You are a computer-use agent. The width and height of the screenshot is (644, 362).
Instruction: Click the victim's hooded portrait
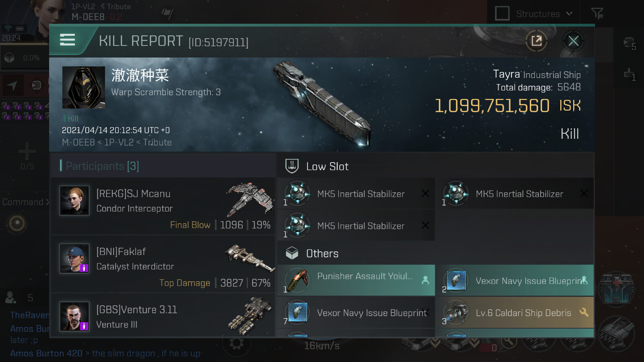[84, 87]
